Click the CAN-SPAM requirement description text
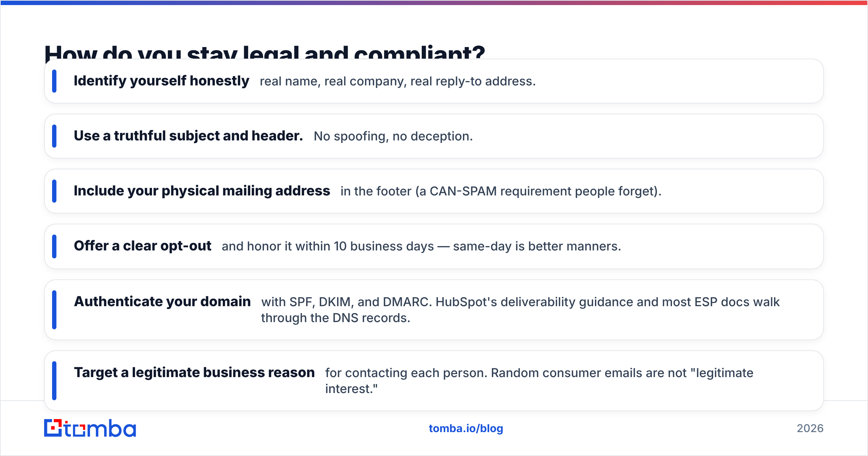Screen dimensions: 868x456 click(501, 191)
